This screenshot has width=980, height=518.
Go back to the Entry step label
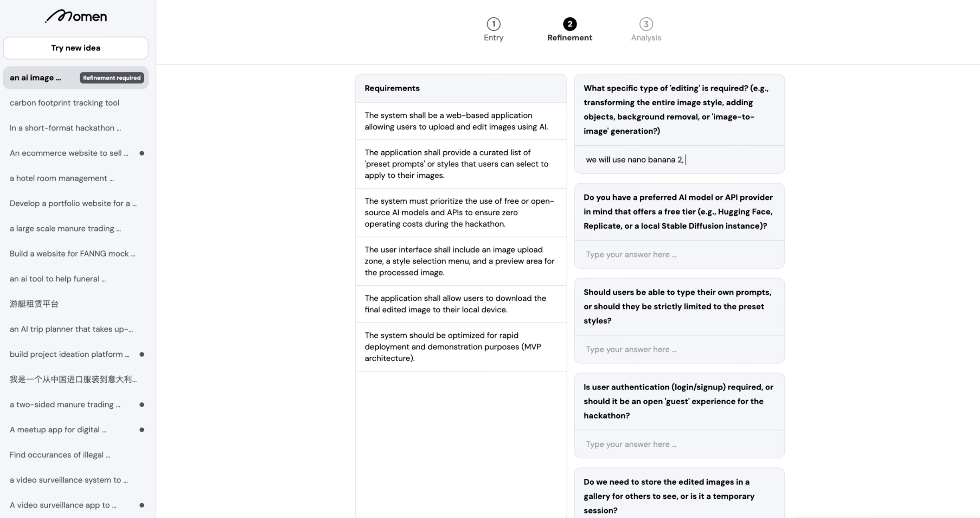coord(493,38)
